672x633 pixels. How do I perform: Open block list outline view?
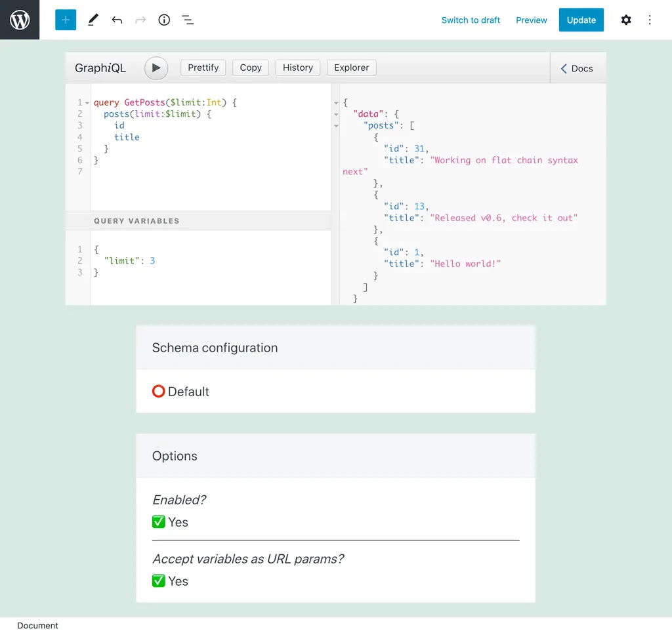(x=188, y=20)
